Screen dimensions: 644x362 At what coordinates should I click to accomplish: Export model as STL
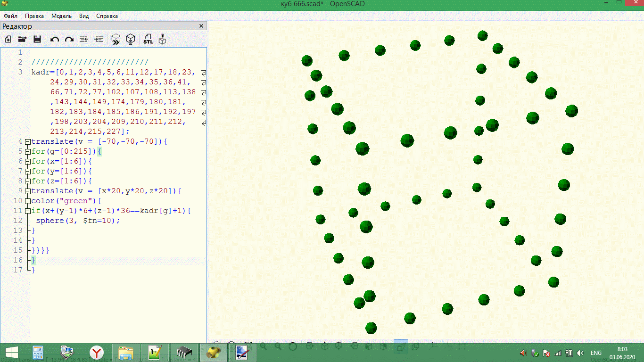[x=148, y=40]
